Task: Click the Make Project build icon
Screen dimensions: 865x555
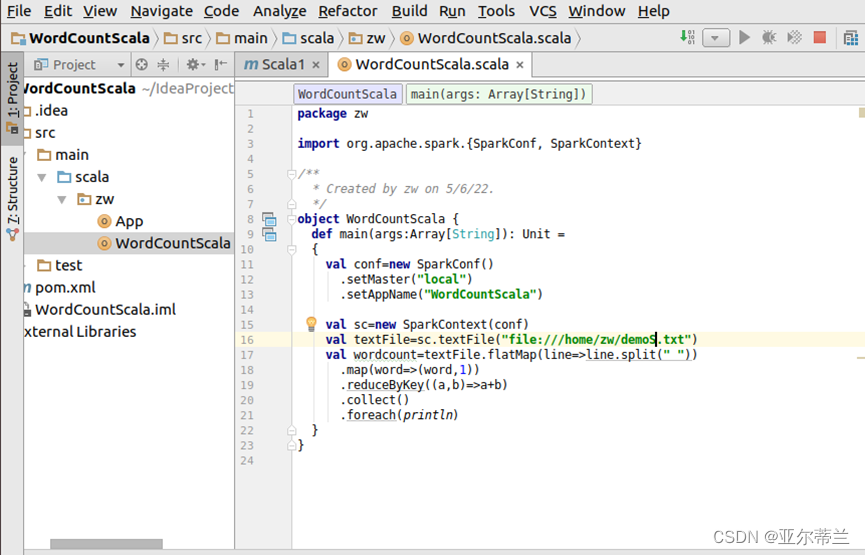Action: (x=687, y=38)
